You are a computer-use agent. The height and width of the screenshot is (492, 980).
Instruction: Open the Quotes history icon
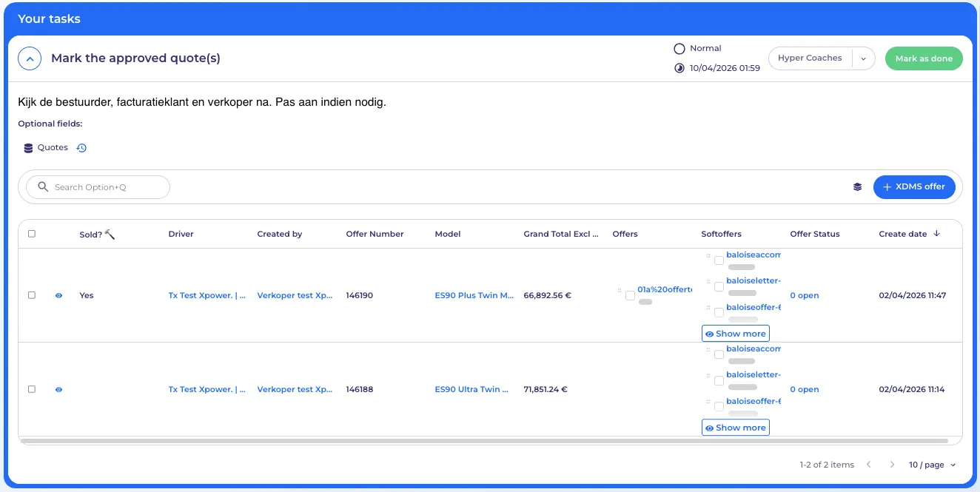click(x=81, y=148)
